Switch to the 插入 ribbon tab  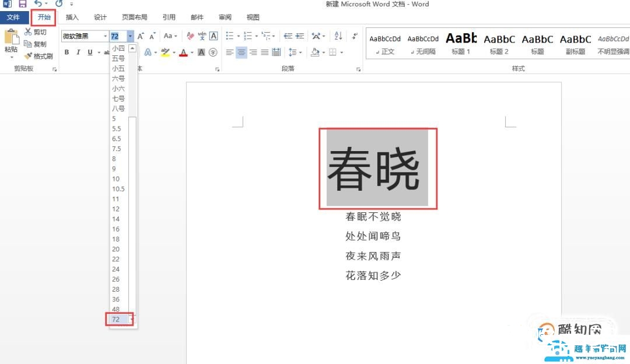point(72,17)
